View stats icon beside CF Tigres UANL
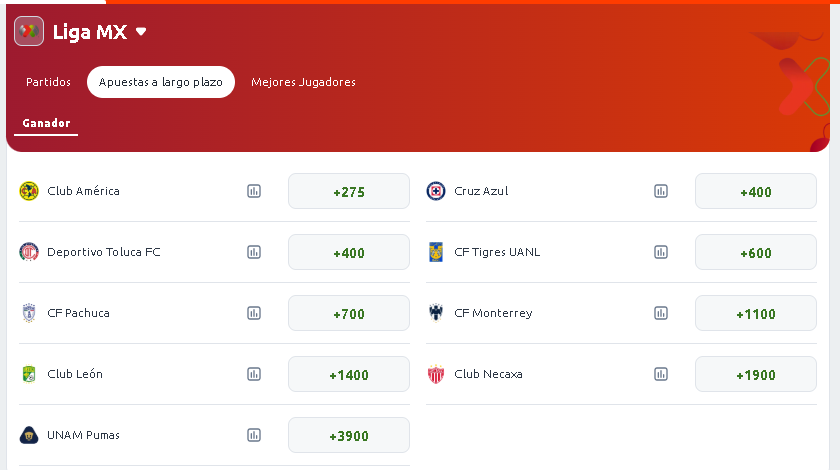 pos(661,252)
